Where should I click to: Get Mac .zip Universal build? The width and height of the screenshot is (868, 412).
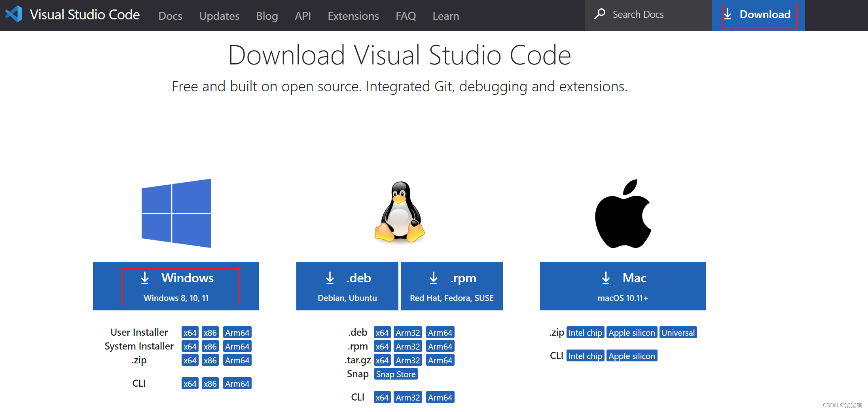(x=678, y=333)
